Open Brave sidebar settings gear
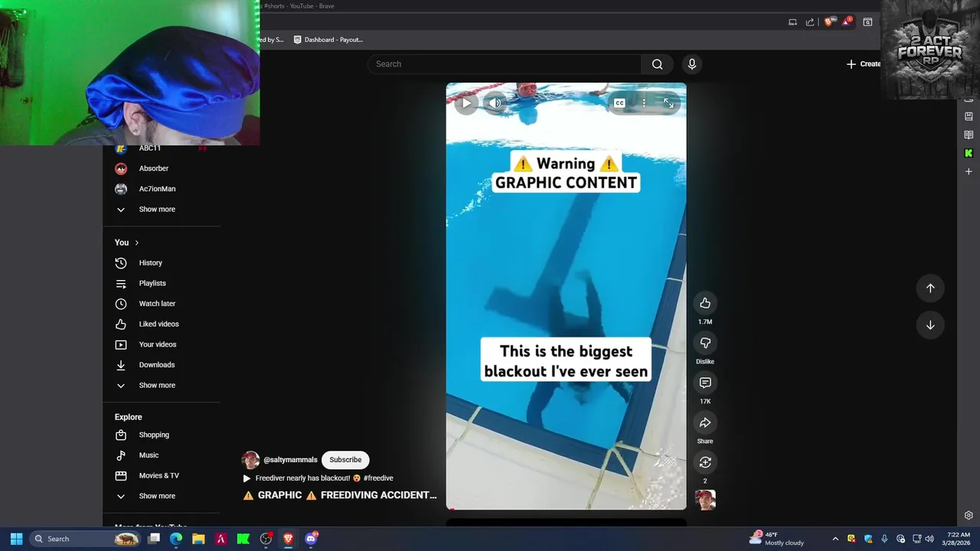980x551 pixels. pyautogui.click(x=969, y=516)
